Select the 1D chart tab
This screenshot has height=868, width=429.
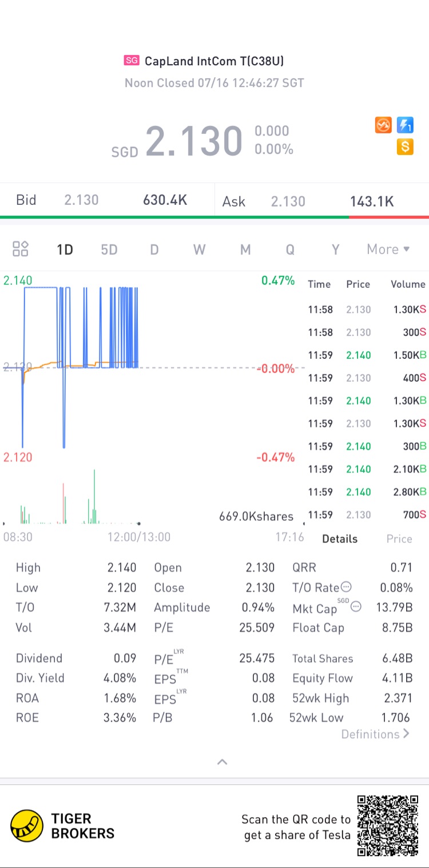pos(65,249)
